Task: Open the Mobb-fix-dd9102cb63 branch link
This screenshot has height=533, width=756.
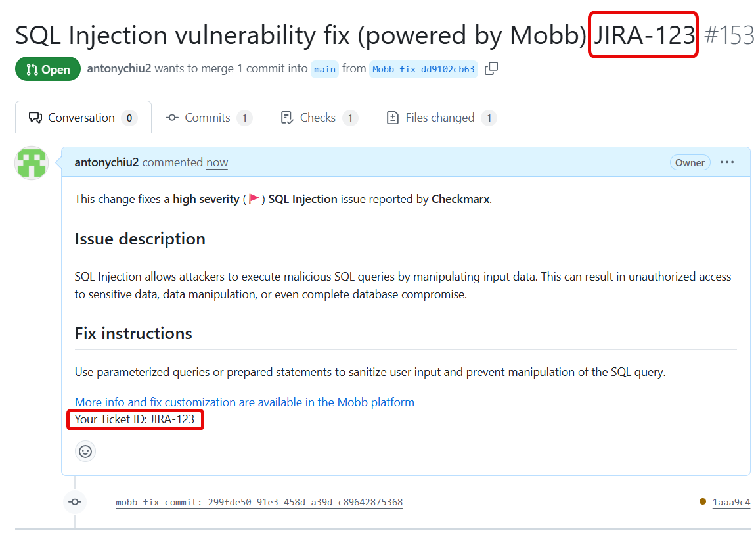Action: tap(424, 69)
